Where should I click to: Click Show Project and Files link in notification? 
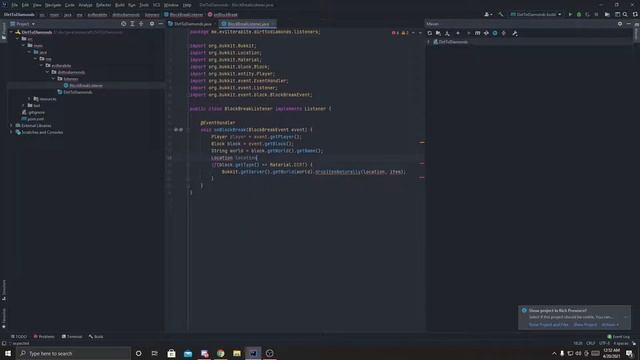(x=549, y=325)
